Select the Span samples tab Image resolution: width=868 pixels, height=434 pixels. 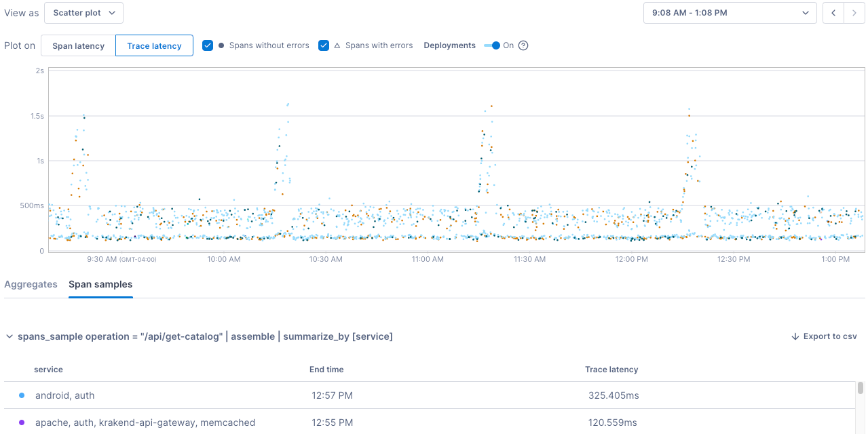click(x=100, y=285)
